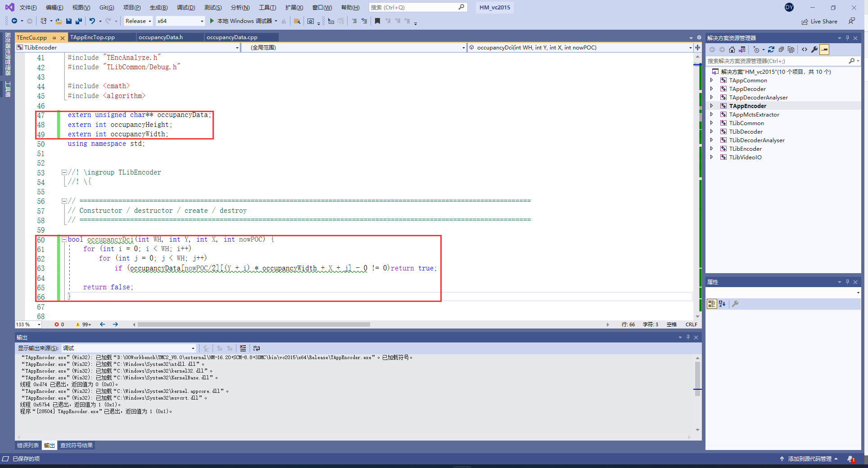This screenshot has width=868, height=468.
Task: Click the New Project toolbar icon
Action: (44, 21)
